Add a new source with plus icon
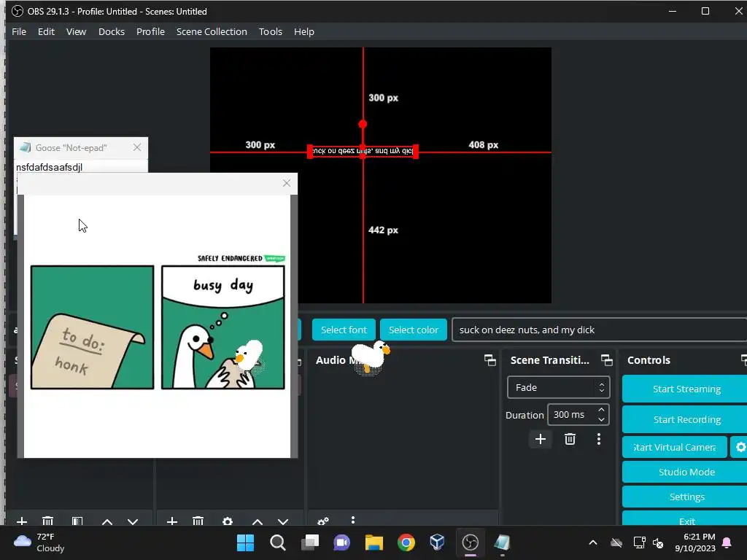 pos(172,521)
